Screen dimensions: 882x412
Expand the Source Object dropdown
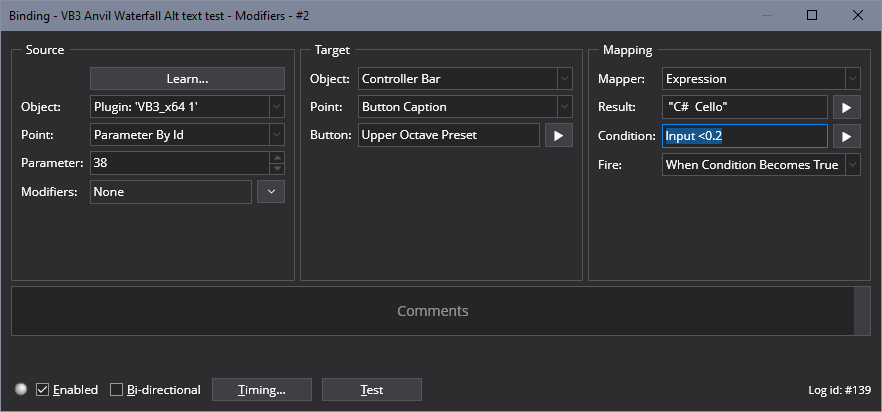pos(277,107)
